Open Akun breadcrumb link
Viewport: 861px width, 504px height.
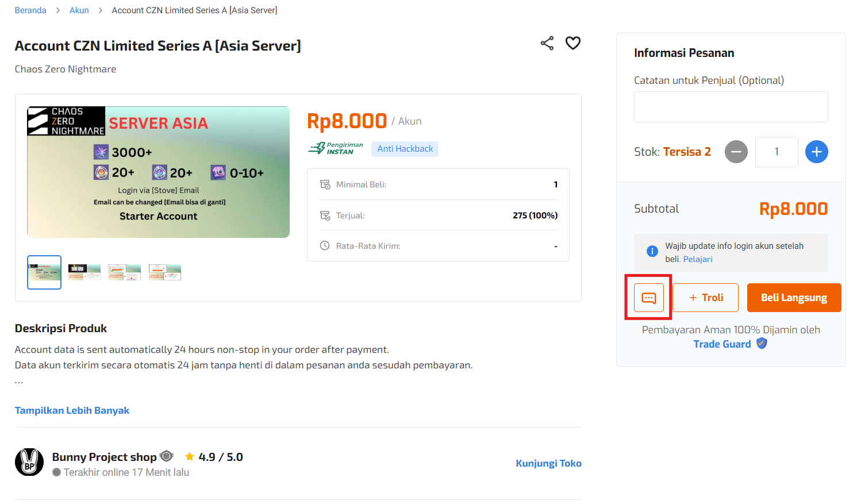pyautogui.click(x=79, y=10)
